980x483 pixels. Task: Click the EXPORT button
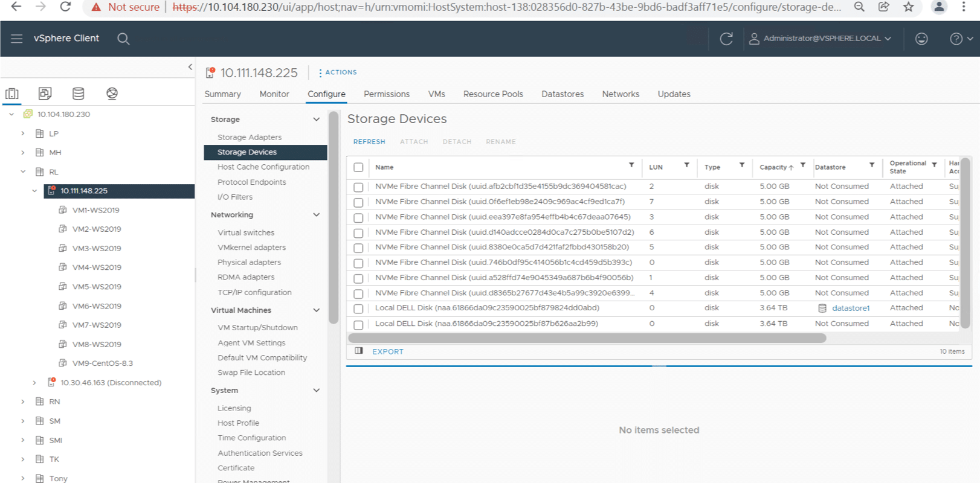point(388,351)
